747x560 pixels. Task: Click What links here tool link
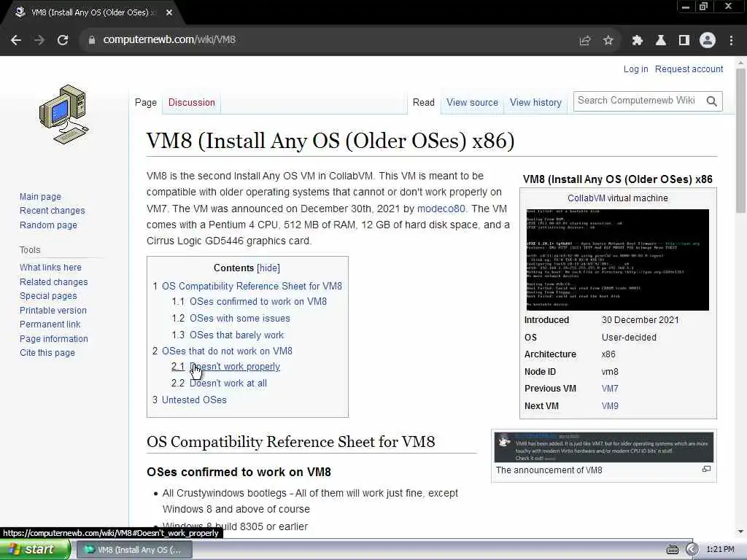[50, 267]
